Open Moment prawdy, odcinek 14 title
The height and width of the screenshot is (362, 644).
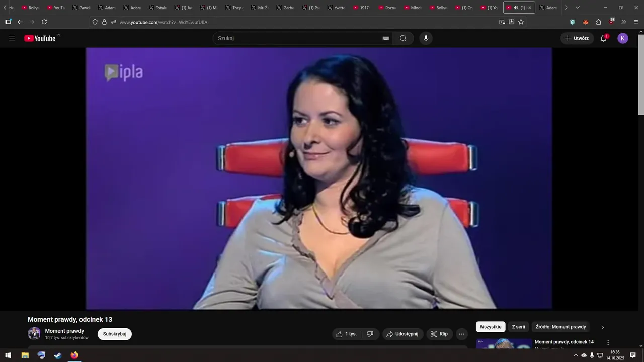[564, 342]
